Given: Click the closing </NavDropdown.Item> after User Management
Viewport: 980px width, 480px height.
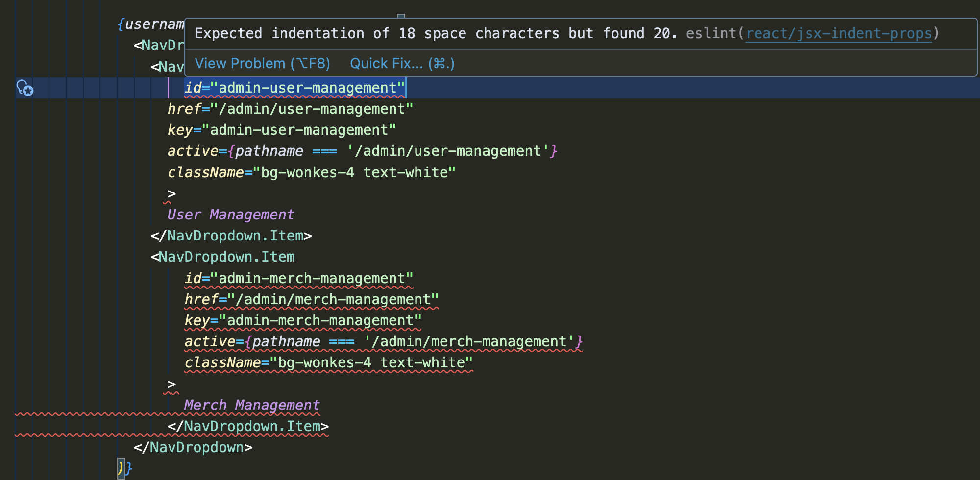Looking at the screenshot, I should click(231, 236).
